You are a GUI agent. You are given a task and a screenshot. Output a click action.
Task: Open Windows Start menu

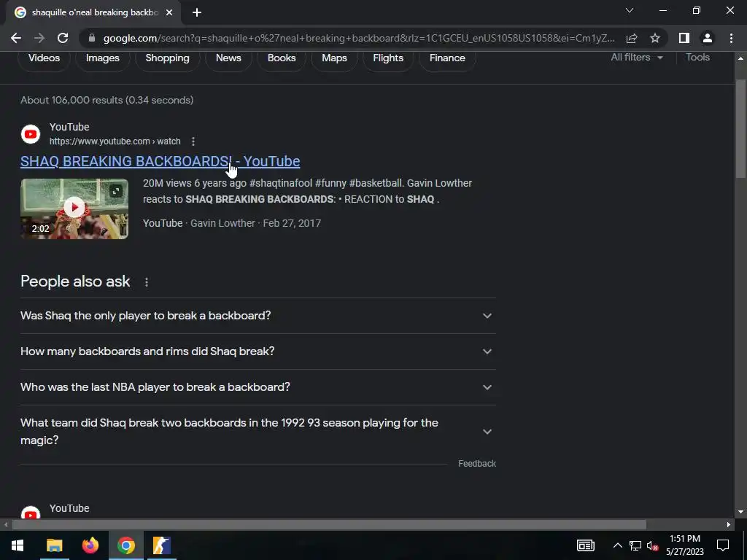tap(18, 545)
